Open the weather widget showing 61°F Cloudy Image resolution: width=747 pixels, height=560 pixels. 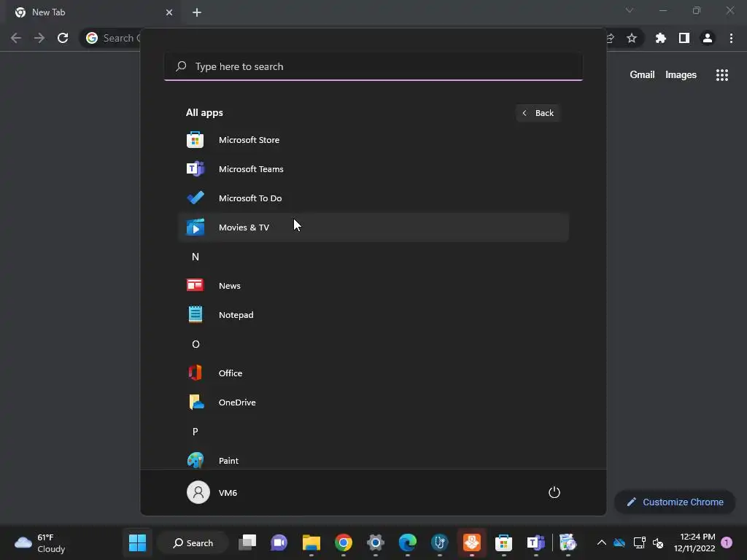click(x=41, y=542)
